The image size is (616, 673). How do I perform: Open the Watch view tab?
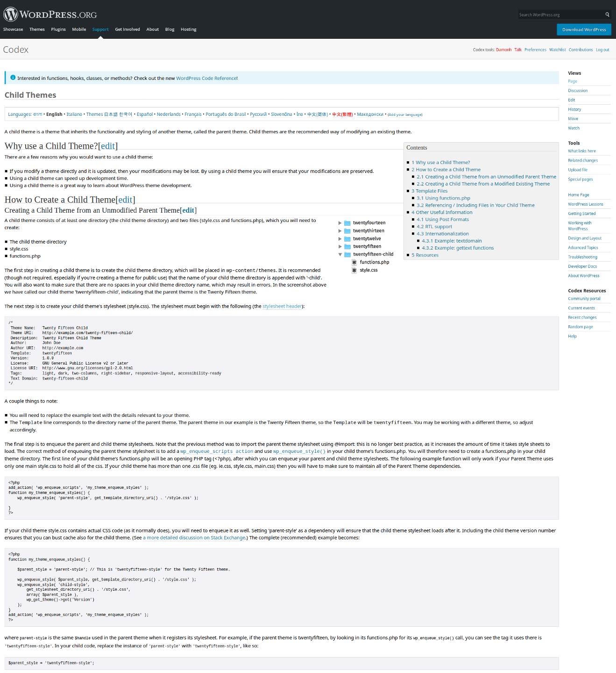pos(574,128)
